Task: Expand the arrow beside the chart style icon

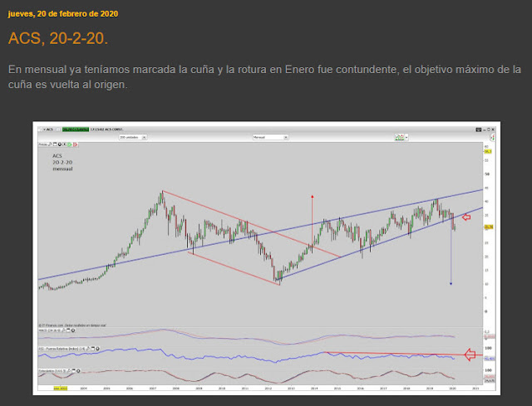Action: (x=406, y=137)
